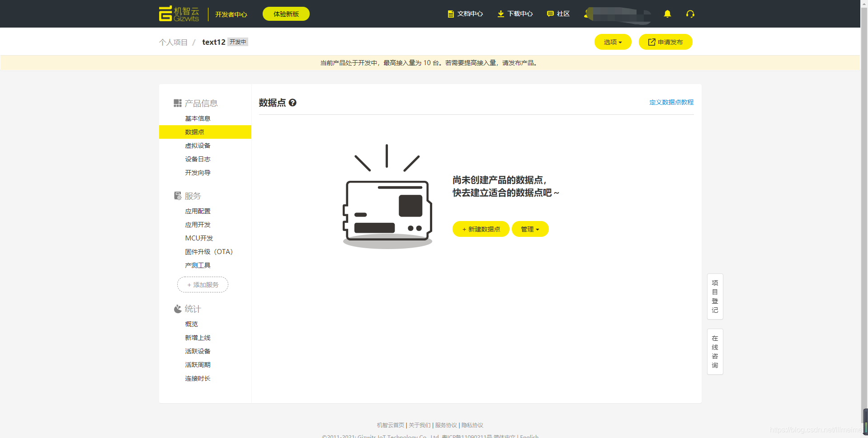The width and height of the screenshot is (868, 438).
Task: Click the 统计 pie chart icon
Action: coord(178,309)
